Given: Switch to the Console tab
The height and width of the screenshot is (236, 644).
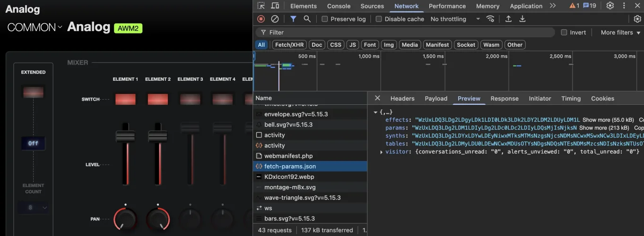Looking at the screenshot, I should (339, 6).
